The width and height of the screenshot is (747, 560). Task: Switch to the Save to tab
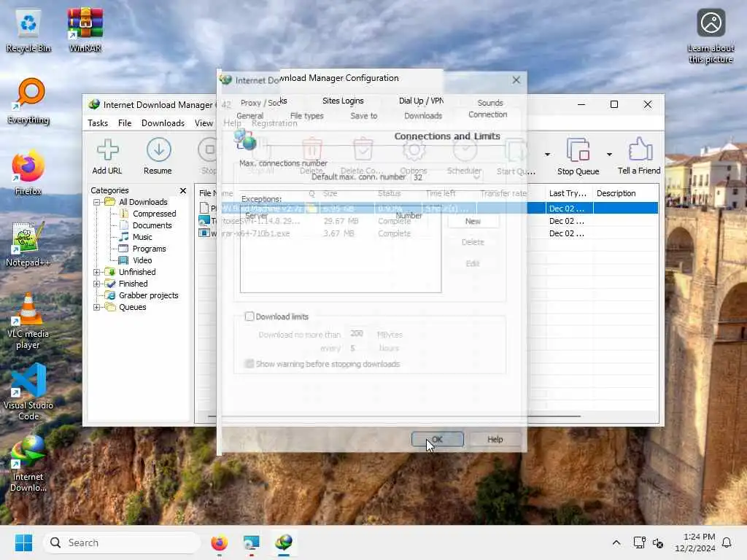pyautogui.click(x=364, y=116)
